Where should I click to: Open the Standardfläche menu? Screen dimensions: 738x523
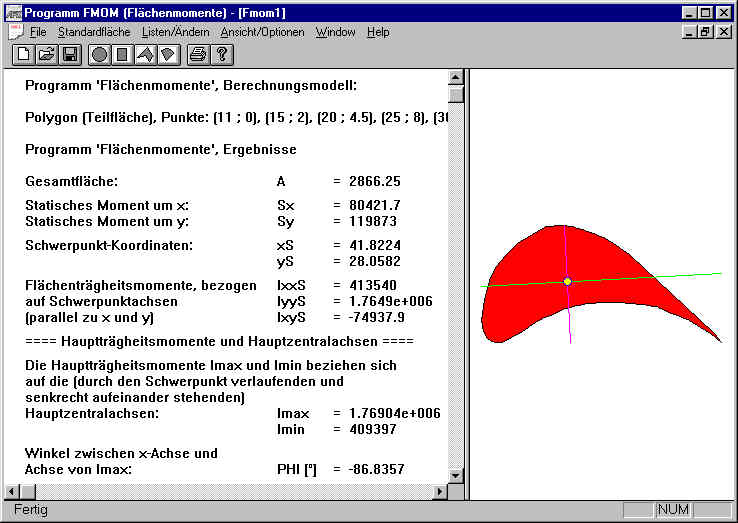coord(92,32)
